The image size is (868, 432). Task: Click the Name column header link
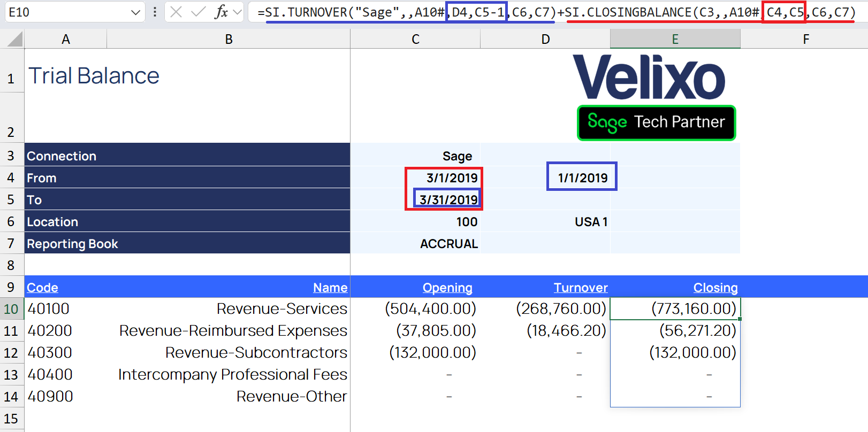point(330,288)
